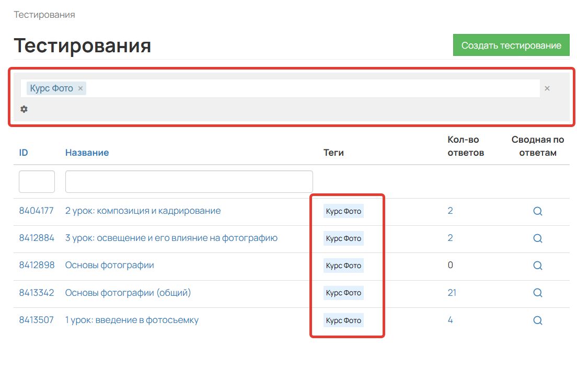This screenshot has height=392, width=577.
Task: Sort the table by 'Название' column
Action: pyautogui.click(x=87, y=152)
